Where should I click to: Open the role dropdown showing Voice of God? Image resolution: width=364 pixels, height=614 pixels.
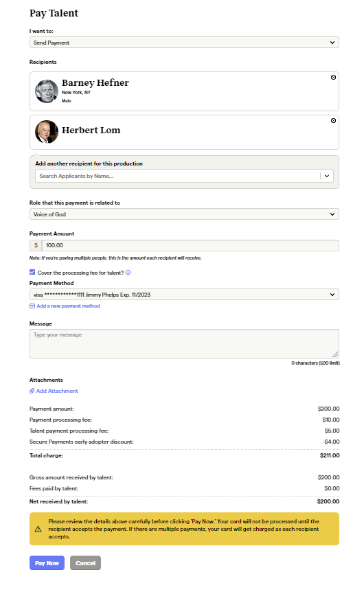click(184, 214)
